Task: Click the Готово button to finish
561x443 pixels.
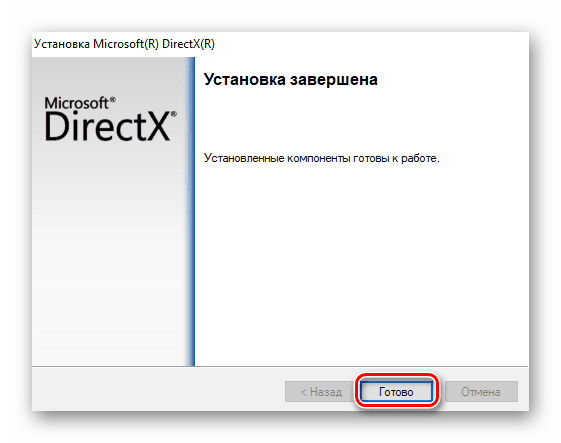Action: (x=396, y=391)
